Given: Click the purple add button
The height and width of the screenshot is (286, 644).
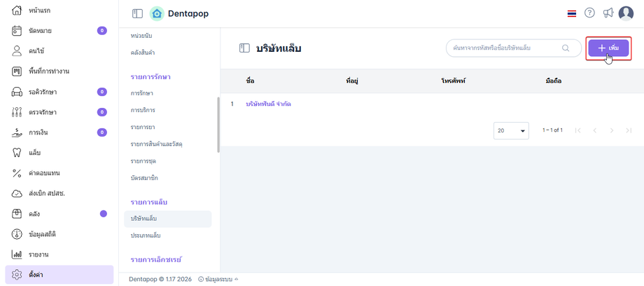Looking at the screenshot, I should 608,48.
